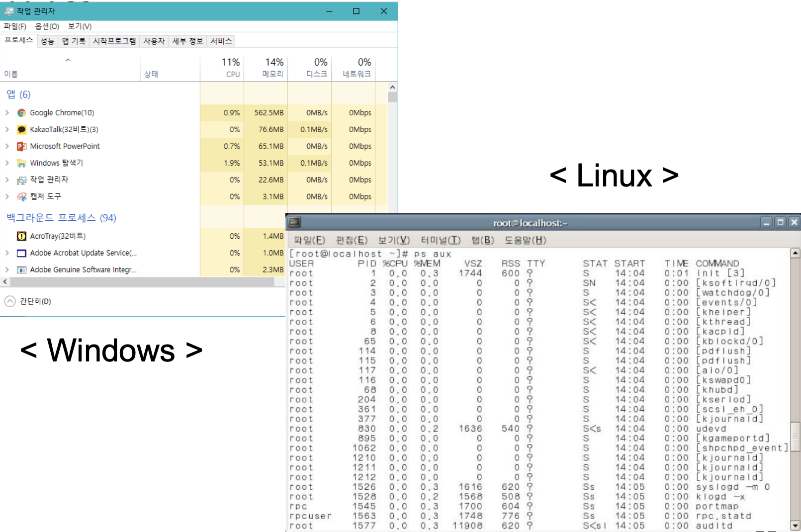Expand the KakaoTalk process group
Viewport: 801px width, 532px height.
pyautogui.click(x=7, y=130)
